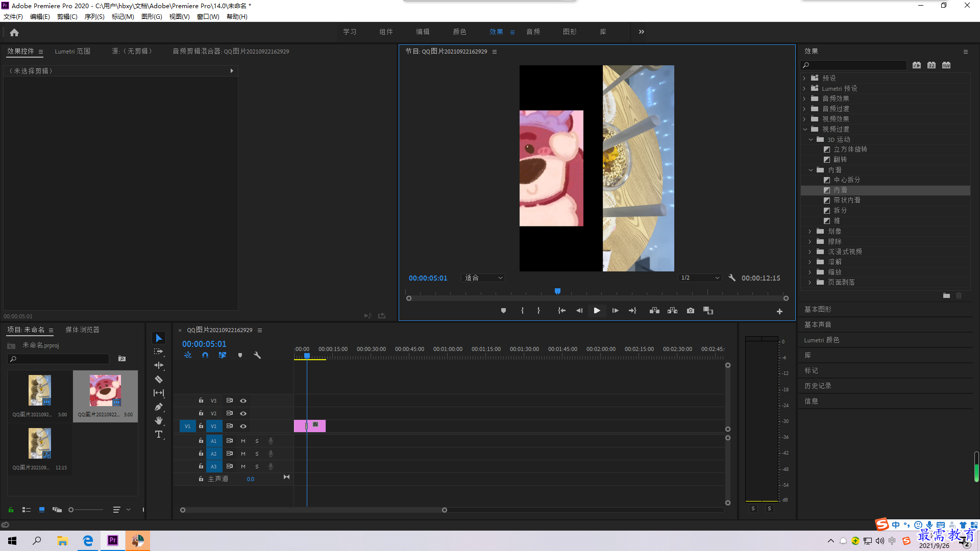980x551 pixels.
Task: Step forward one frame
Action: tap(615, 311)
